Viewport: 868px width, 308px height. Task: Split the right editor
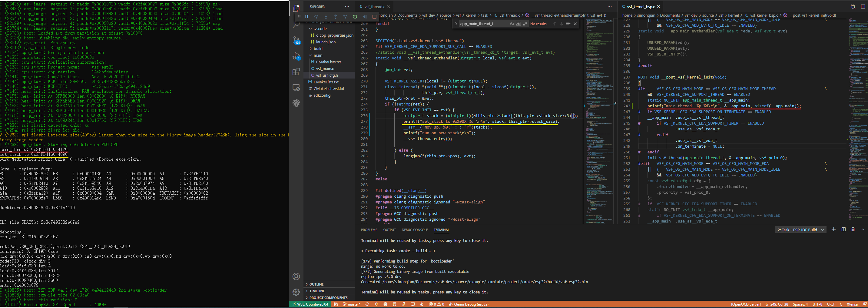pyautogui.click(x=863, y=6)
